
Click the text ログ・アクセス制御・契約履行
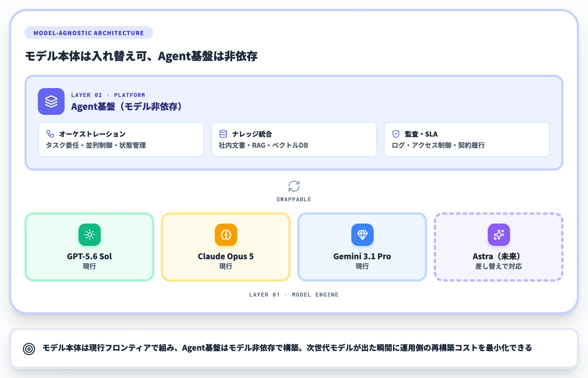(438, 145)
